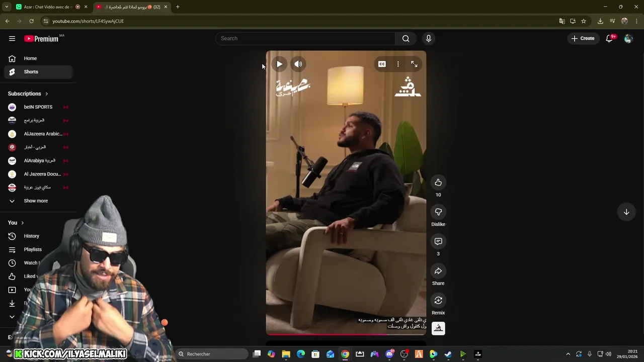Image resolution: width=644 pixels, height=362 pixels.
Task: Select Home in the sidebar
Action: pos(38,58)
